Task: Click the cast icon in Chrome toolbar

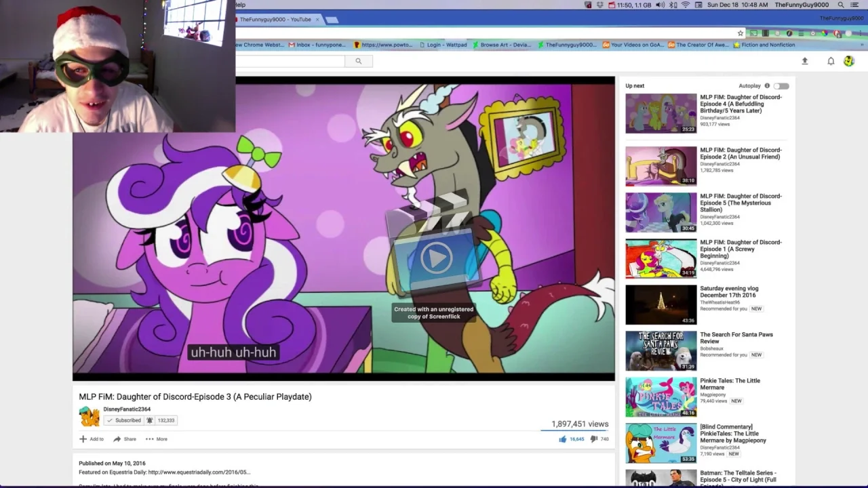Action: pyautogui.click(x=753, y=33)
